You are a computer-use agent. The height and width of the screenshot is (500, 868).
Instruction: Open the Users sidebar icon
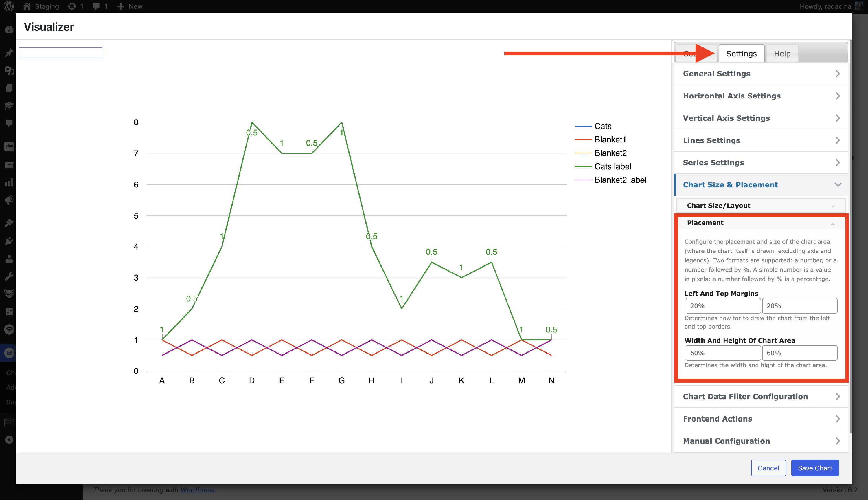[9, 259]
